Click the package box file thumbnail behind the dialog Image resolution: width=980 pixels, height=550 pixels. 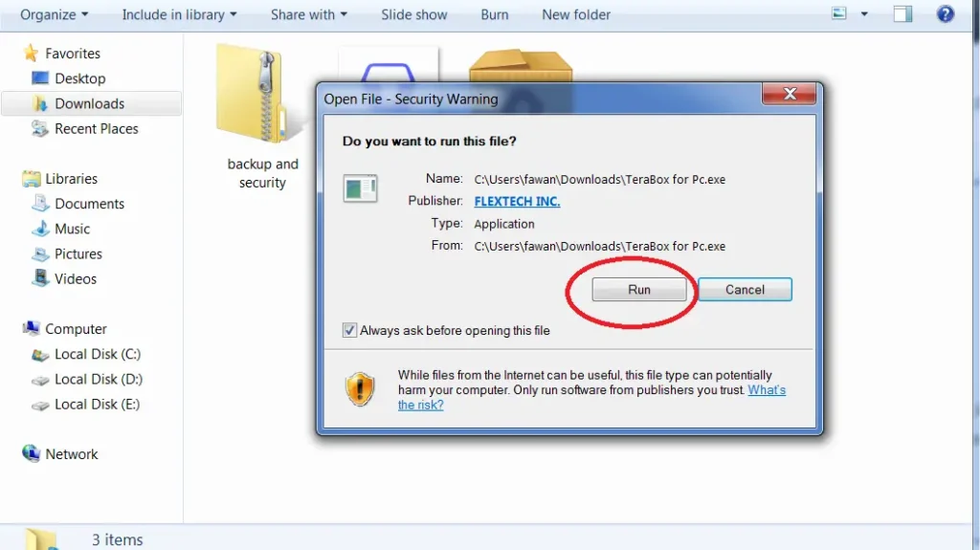tap(520, 65)
